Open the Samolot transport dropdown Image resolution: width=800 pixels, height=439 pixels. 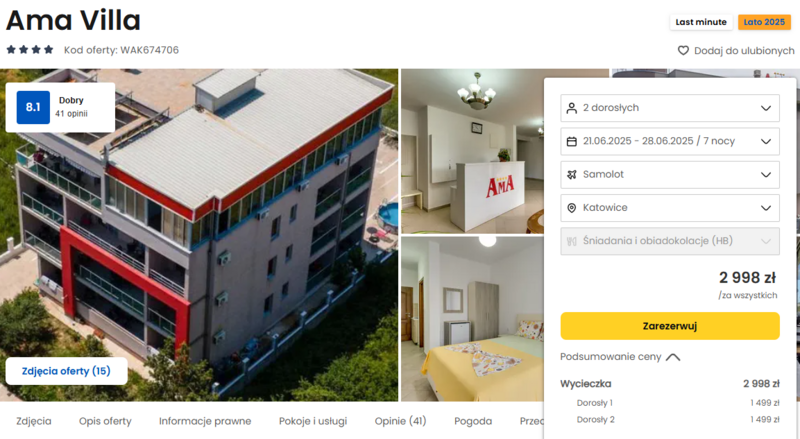pyautogui.click(x=670, y=174)
